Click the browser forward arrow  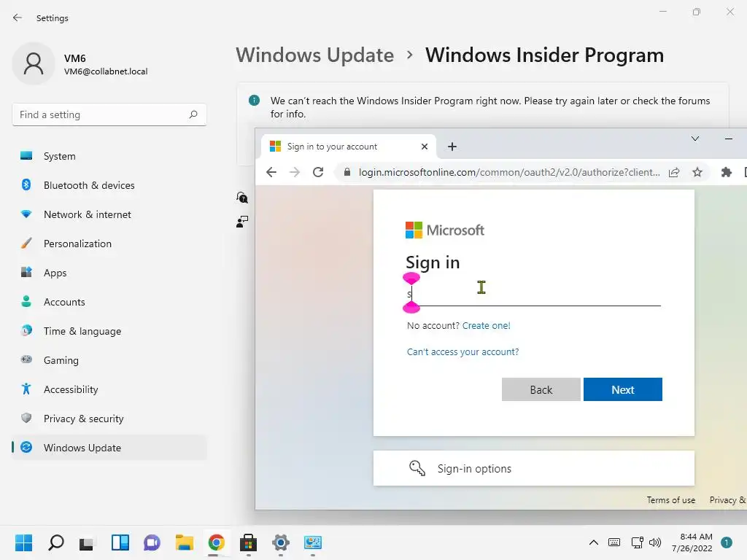[x=295, y=172]
